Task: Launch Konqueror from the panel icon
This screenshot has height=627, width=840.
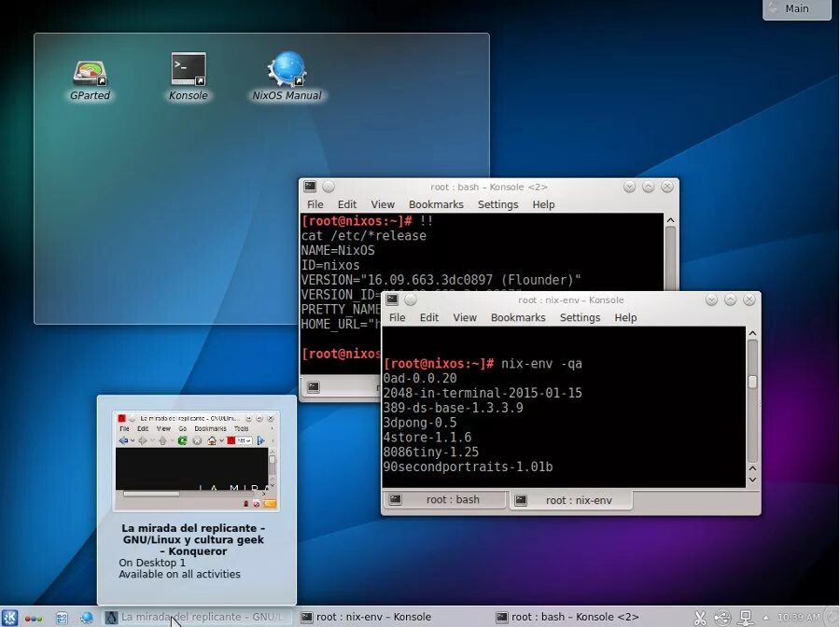Action: point(86,618)
